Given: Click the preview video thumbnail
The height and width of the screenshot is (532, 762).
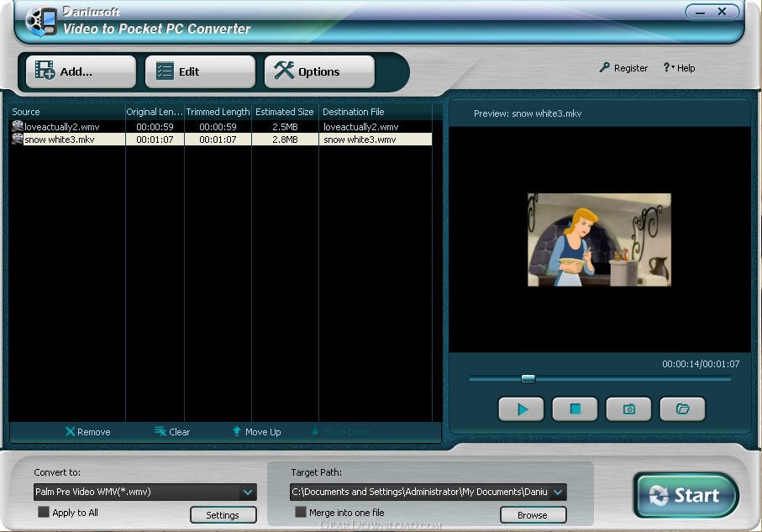Looking at the screenshot, I should (599, 240).
